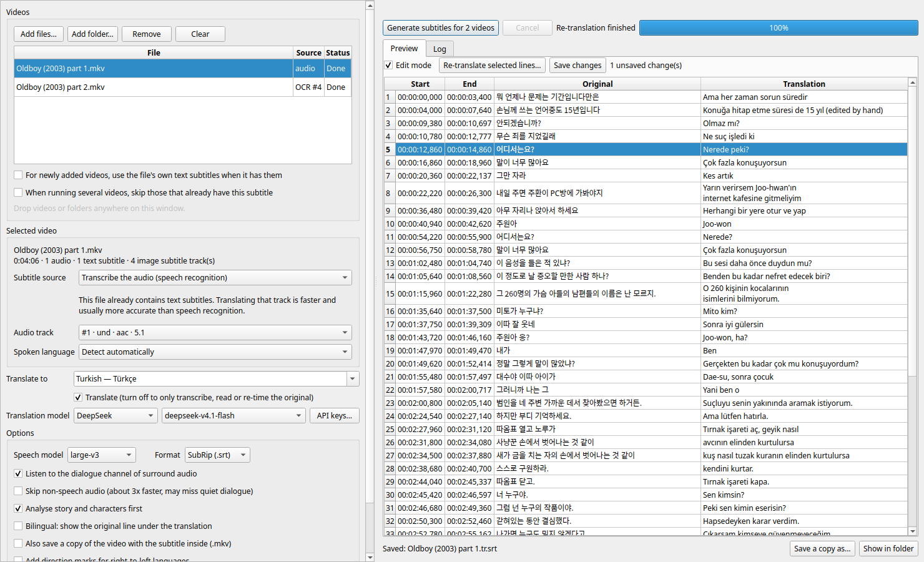
Task: Click the Translation column header
Action: click(804, 84)
